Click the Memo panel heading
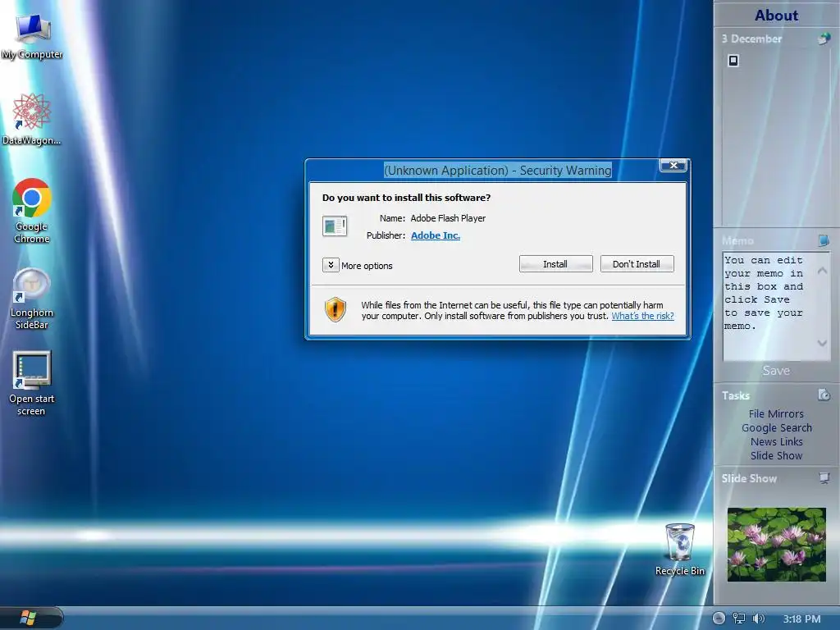Viewport: 840px width, 630px height. (737, 240)
